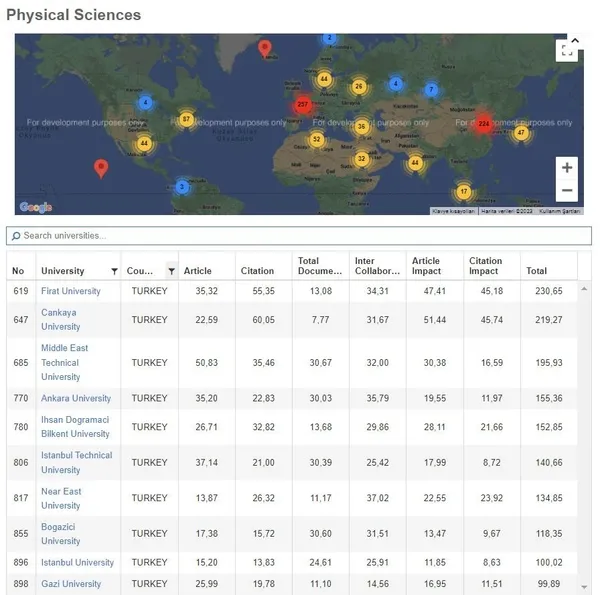The image size is (600, 595).
Task: Sort table by the No column
Action: pos(18,271)
